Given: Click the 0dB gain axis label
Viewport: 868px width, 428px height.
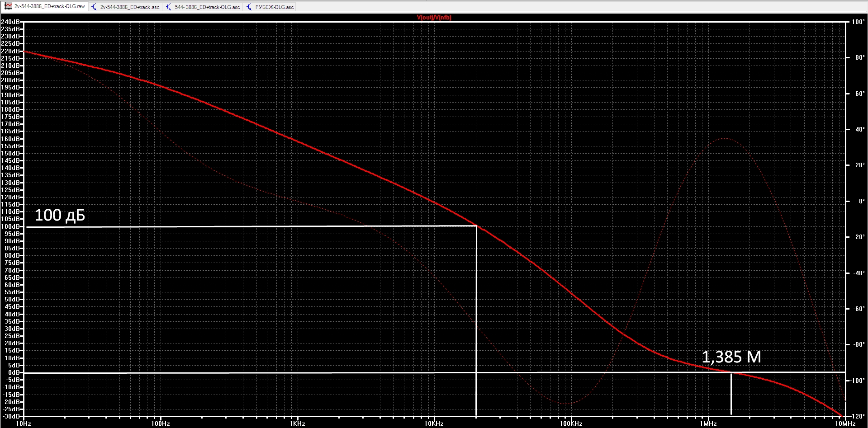Looking at the screenshot, I should coord(14,372).
